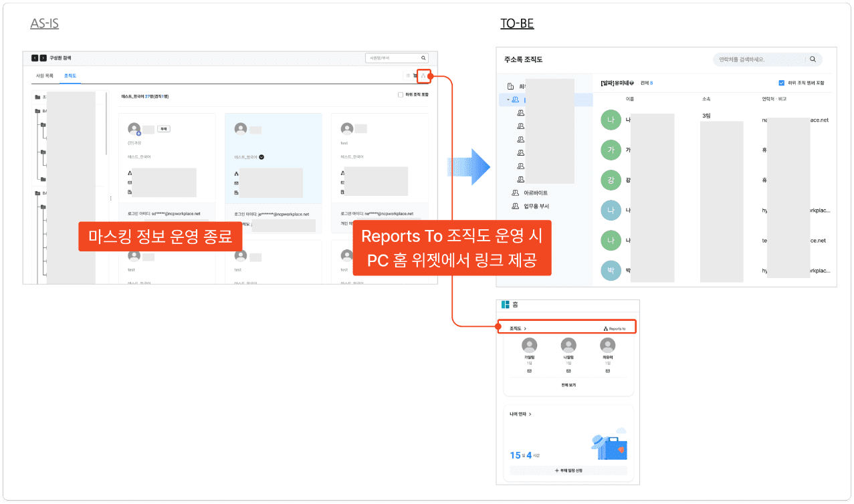Switch to the 사원 목록 tab

tap(44, 76)
